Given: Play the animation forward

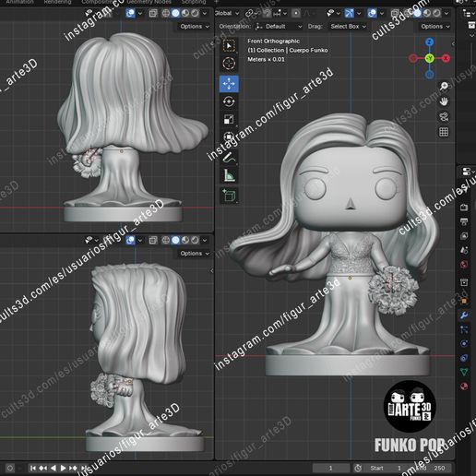Looking at the screenshot, I should (x=63, y=468).
